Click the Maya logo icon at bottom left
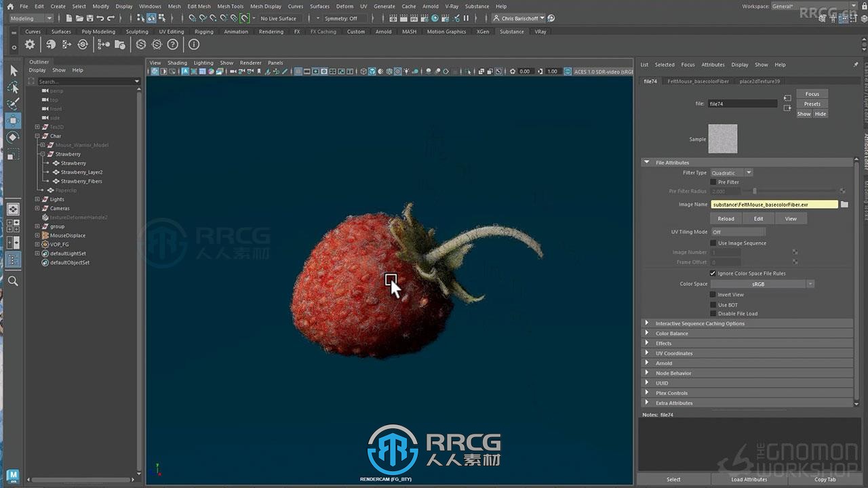 (x=12, y=475)
